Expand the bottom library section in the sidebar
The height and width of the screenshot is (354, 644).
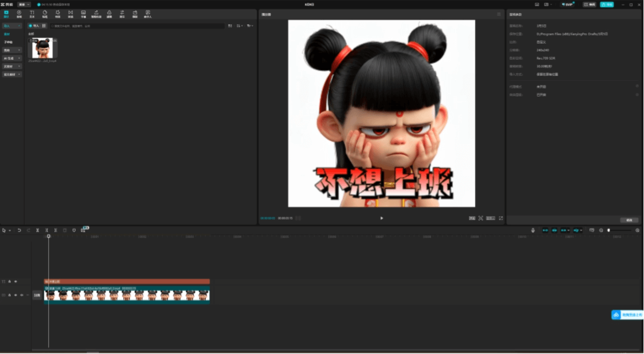coord(12,74)
